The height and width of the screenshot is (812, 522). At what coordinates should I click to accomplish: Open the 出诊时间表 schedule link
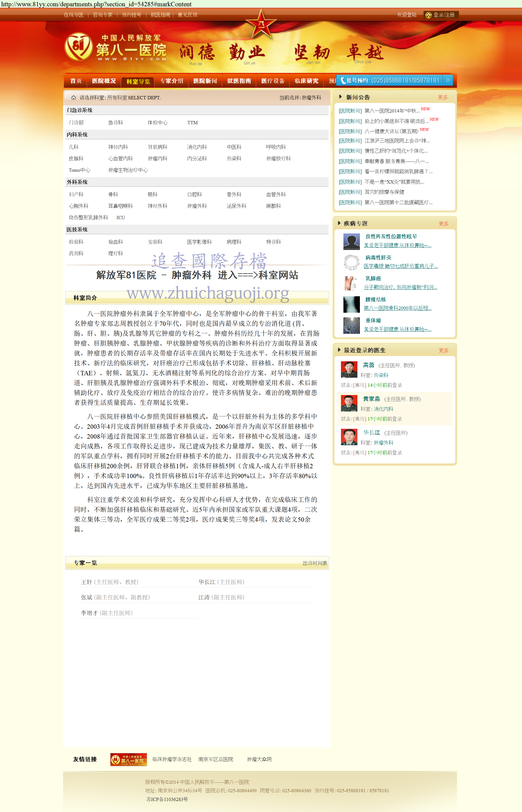click(x=315, y=563)
